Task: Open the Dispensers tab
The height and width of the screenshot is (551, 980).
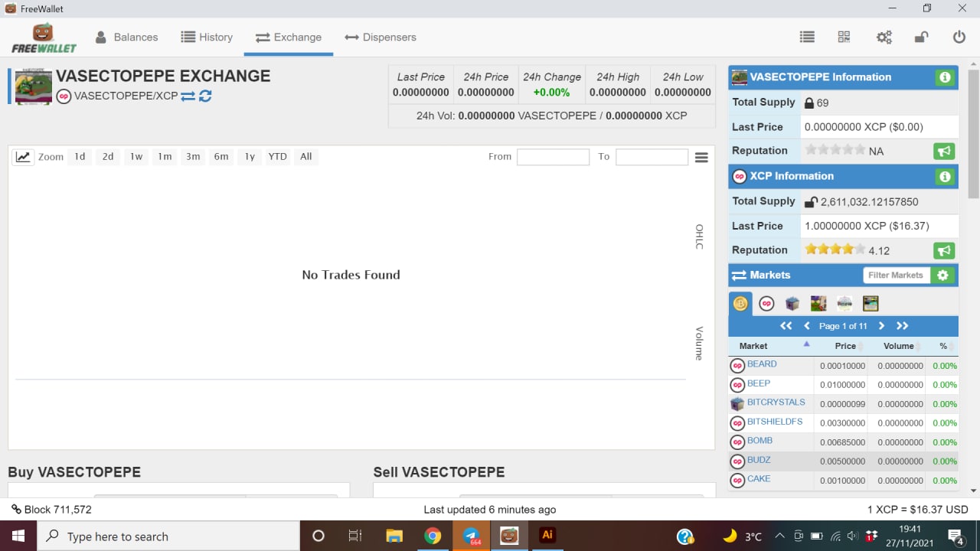Action: point(381,37)
